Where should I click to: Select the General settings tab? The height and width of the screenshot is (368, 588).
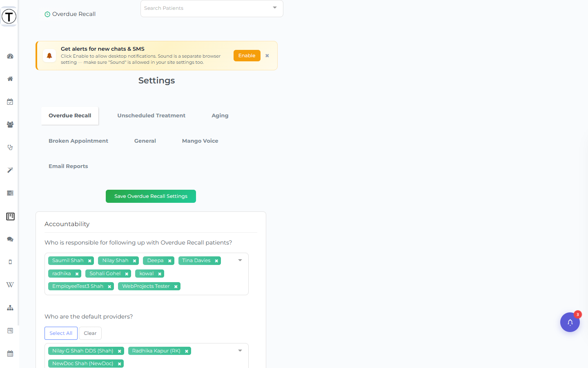pos(145,141)
